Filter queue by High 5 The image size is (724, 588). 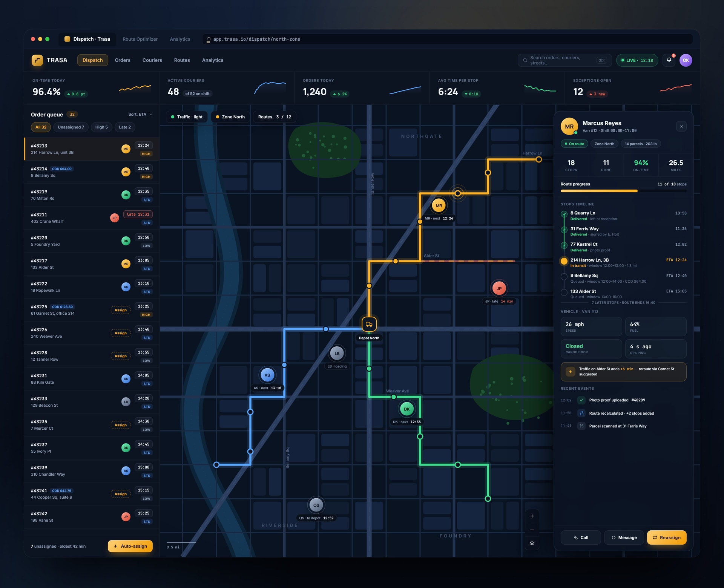point(101,127)
